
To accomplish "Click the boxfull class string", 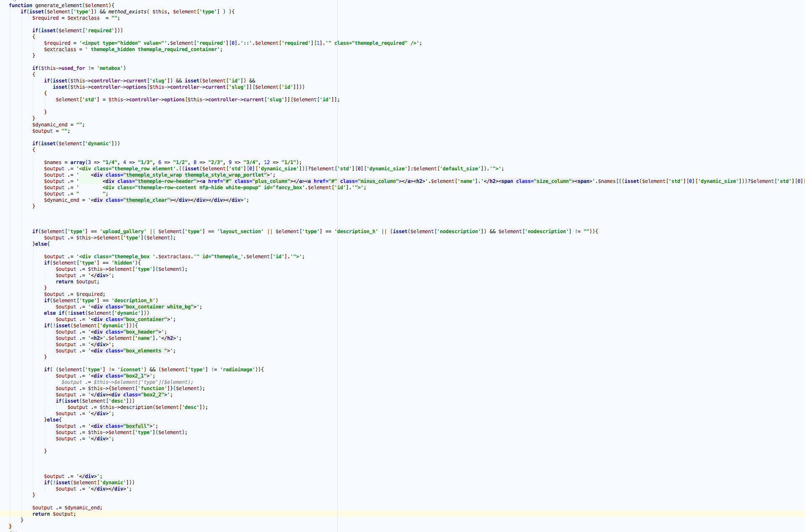I will click(136, 426).
